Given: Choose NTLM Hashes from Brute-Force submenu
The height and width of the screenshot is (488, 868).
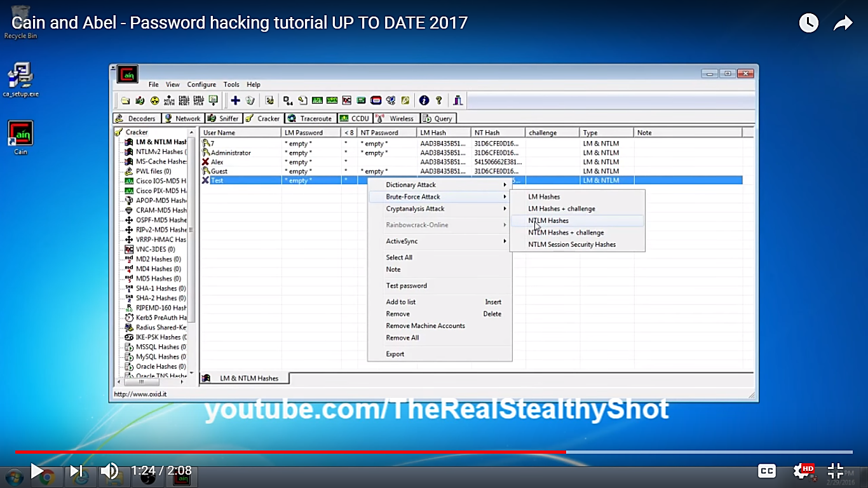Looking at the screenshot, I should (x=578, y=220).
